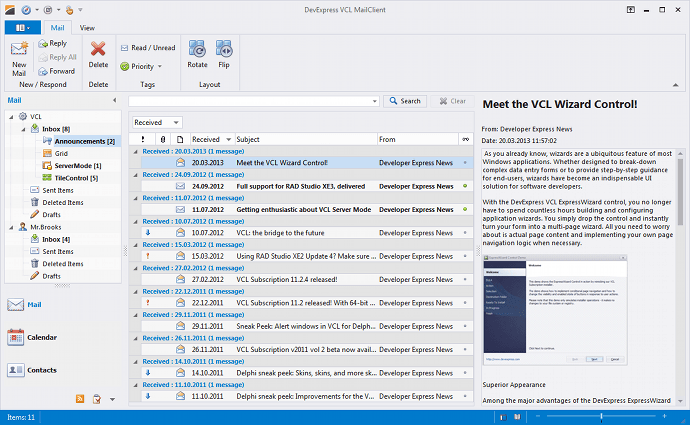Open VCL Drafts folder
The width and height of the screenshot is (690, 425).
click(51, 215)
